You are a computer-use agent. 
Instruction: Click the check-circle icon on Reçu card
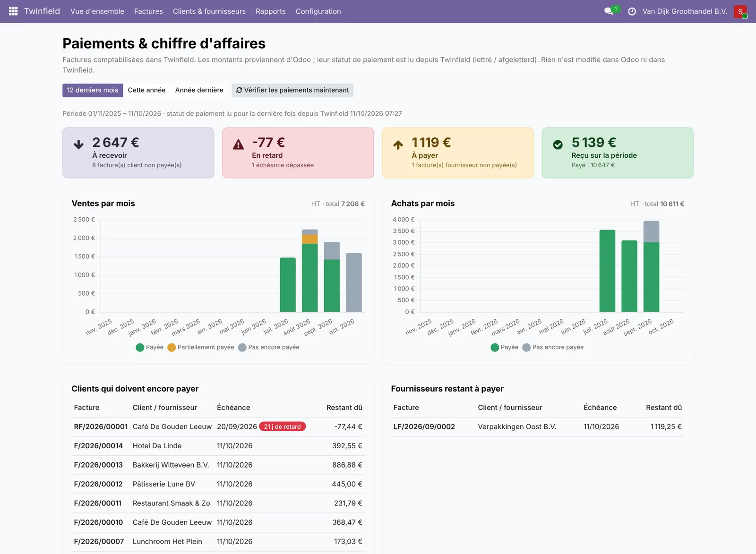point(558,145)
